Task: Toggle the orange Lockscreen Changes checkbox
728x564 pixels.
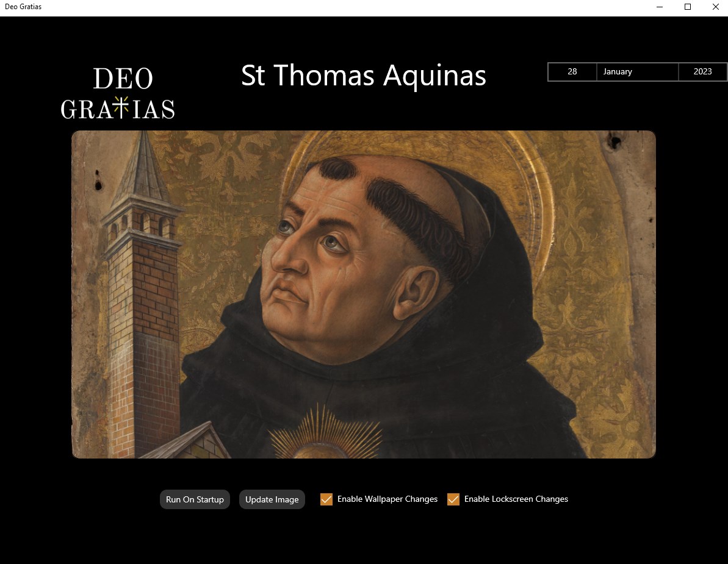Action: pyautogui.click(x=453, y=499)
